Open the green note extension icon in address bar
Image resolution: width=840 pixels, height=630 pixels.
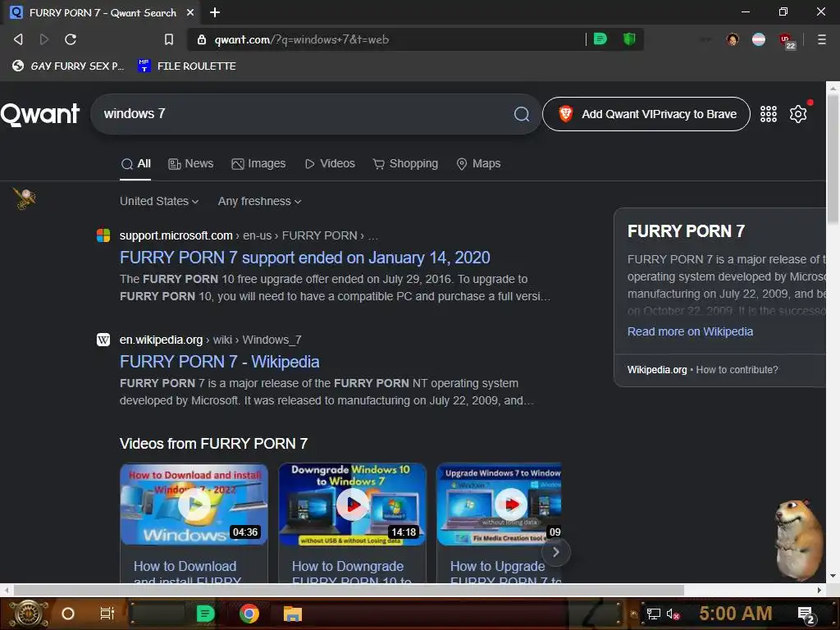click(x=600, y=39)
